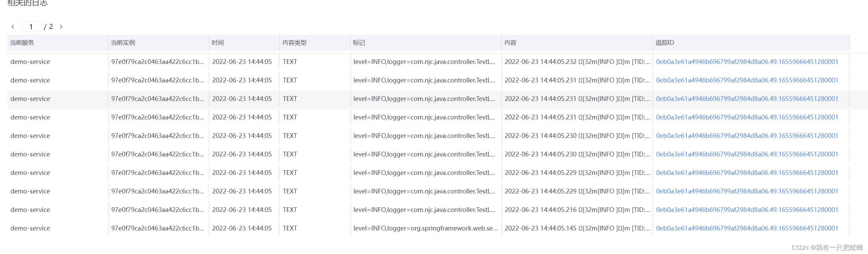Click instance 97e0f79ca2c... in the 14:44:05.232 row
Image resolution: width=868 pixels, height=254 pixels.
(158, 62)
